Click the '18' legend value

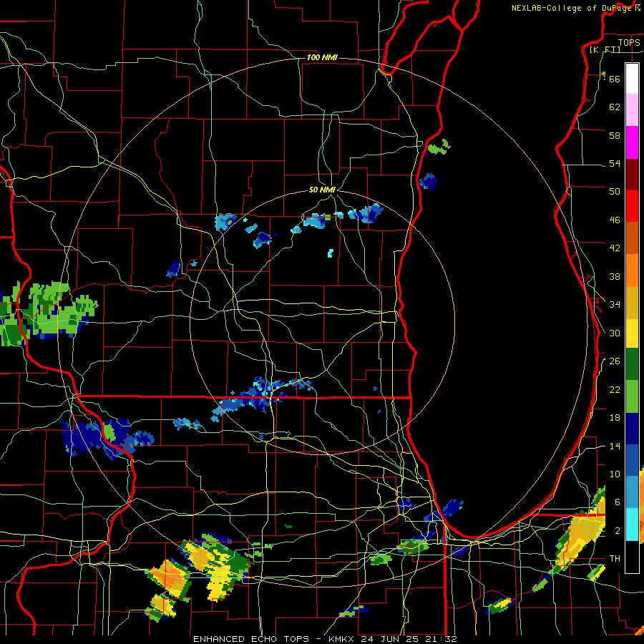[615, 418]
